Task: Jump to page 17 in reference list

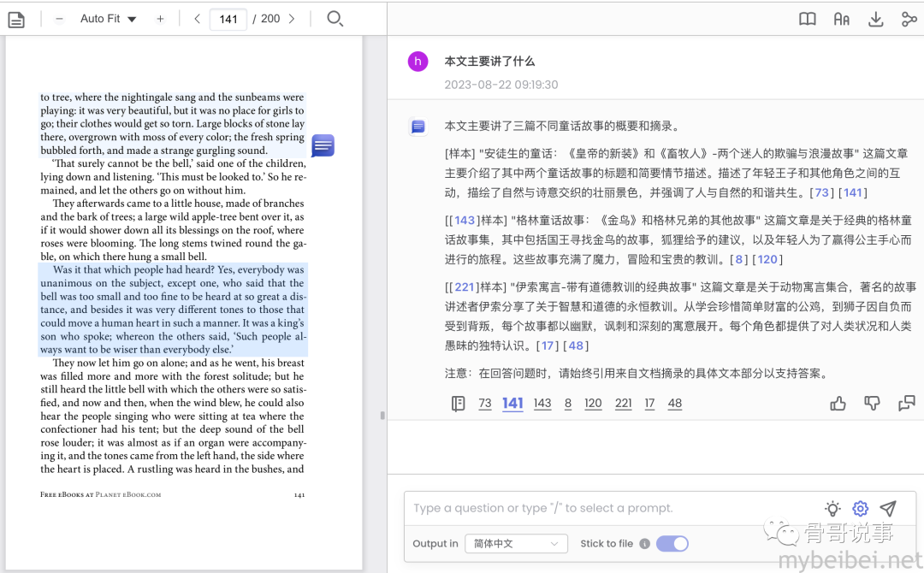Action: coord(649,404)
